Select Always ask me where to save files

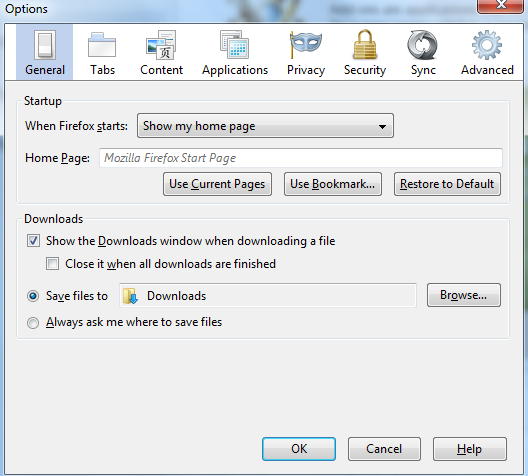coord(33,322)
